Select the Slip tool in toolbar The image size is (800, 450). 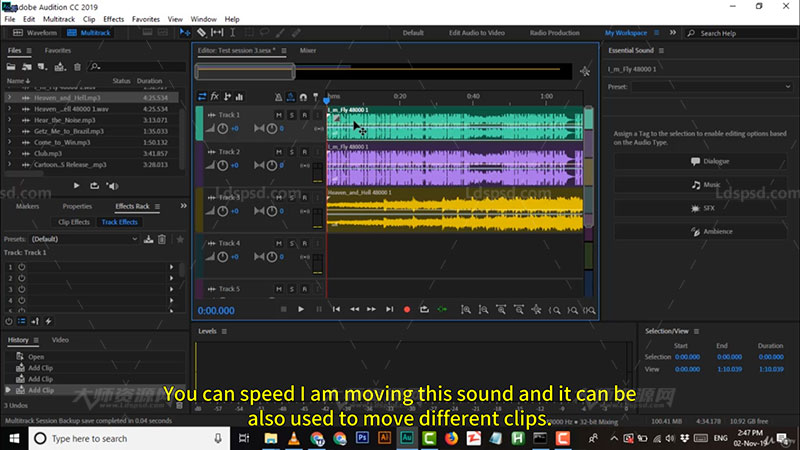tap(217, 33)
